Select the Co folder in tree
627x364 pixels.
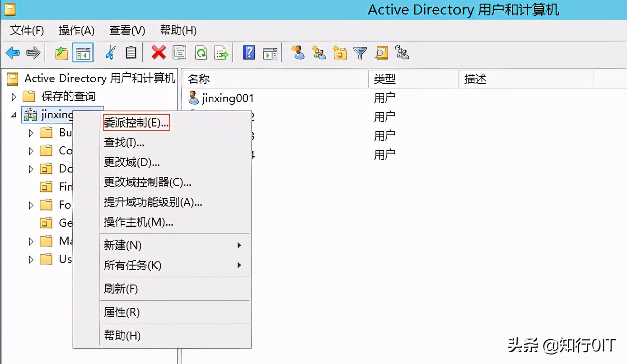(x=66, y=150)
